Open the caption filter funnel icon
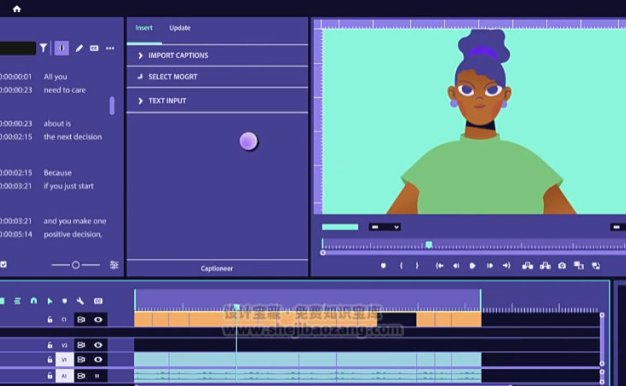Screen dimensions: 626x386 [x=44, y=48]
